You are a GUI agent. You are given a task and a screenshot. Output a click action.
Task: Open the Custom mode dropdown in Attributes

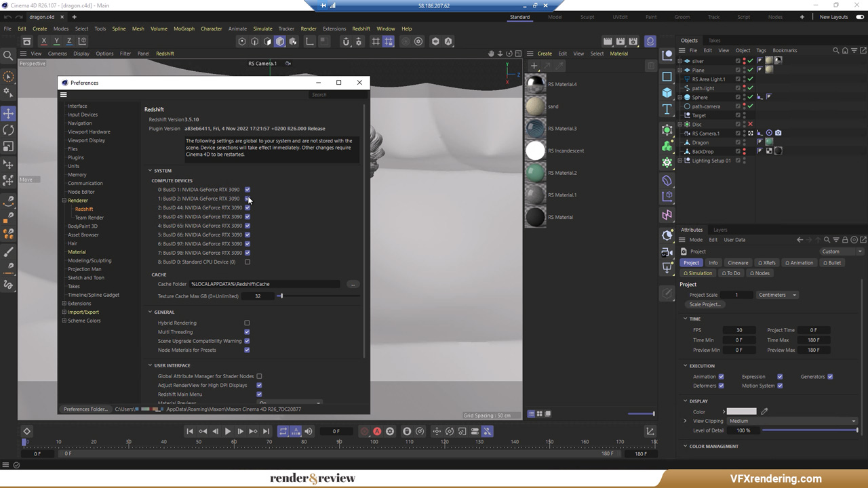click(x=840, y=251)
